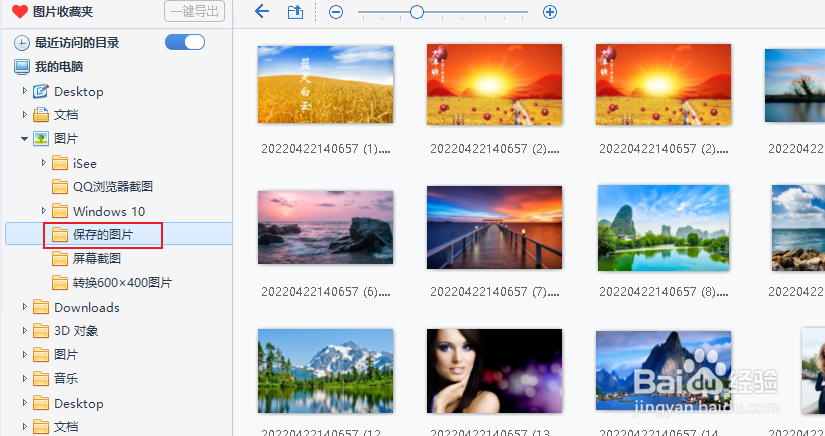Select the third sunset field thumbnail, first row
Image resolution: width=825 pixels, height=436 pixels.
pyautogui.click(x=663, y=84)
